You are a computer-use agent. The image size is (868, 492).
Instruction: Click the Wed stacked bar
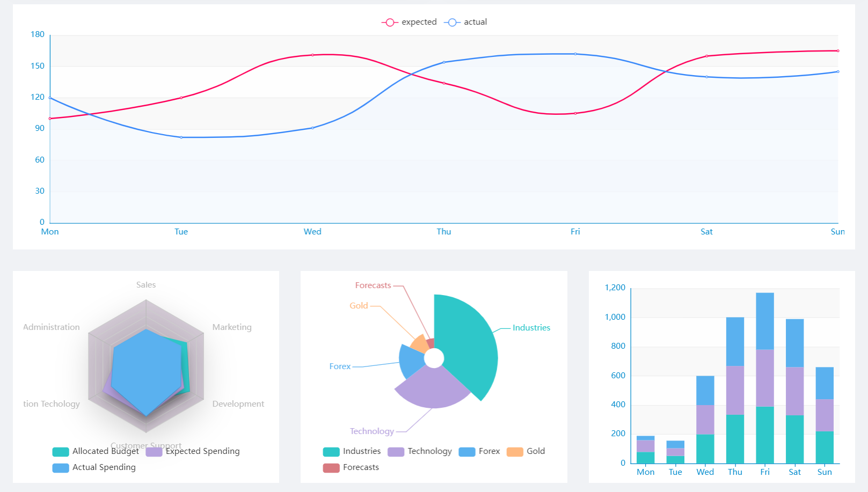click(x=705, y=420)
